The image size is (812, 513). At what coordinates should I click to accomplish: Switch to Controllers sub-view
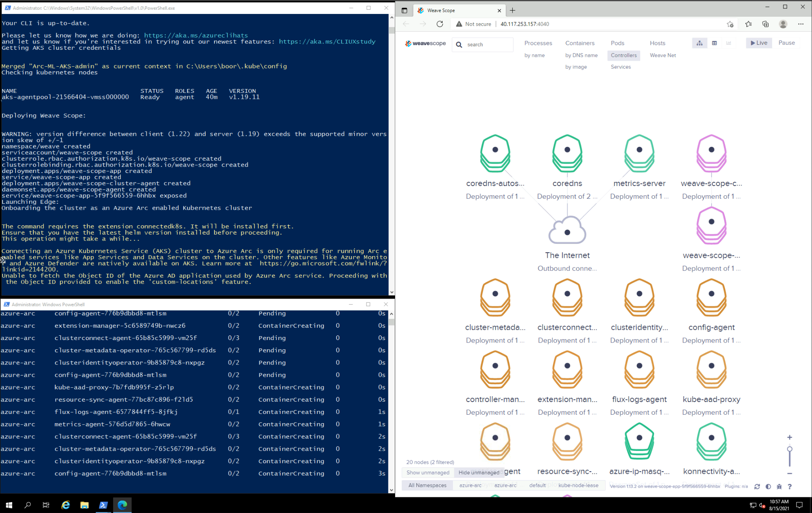pos(624,55)
